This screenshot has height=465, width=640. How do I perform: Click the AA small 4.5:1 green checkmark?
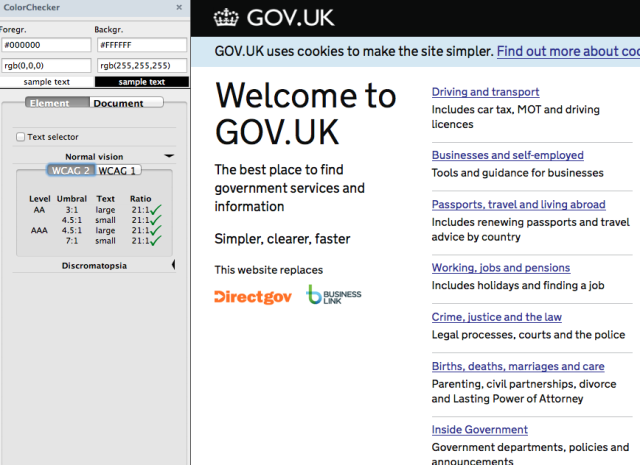click(x=156, y=220)
